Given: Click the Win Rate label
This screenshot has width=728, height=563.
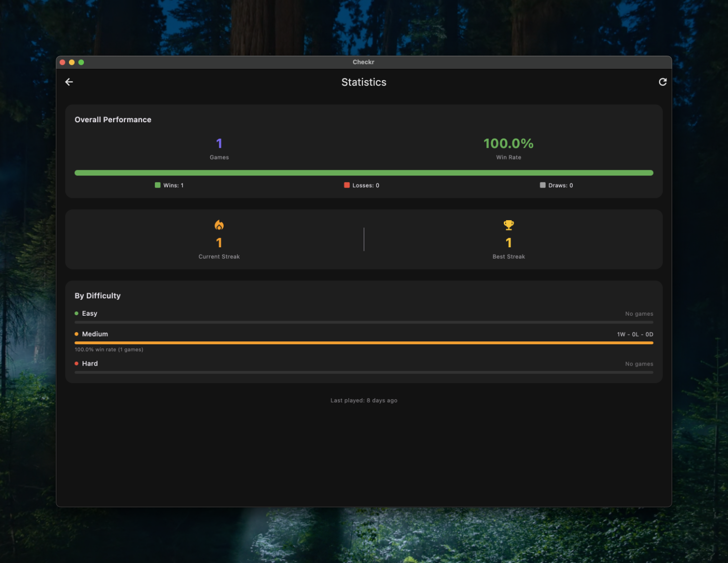Looking at the screenshot, I should tap(509, 158).
